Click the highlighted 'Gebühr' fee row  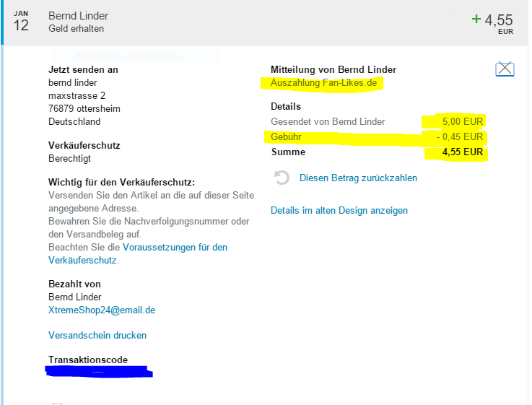pos(287,137)
